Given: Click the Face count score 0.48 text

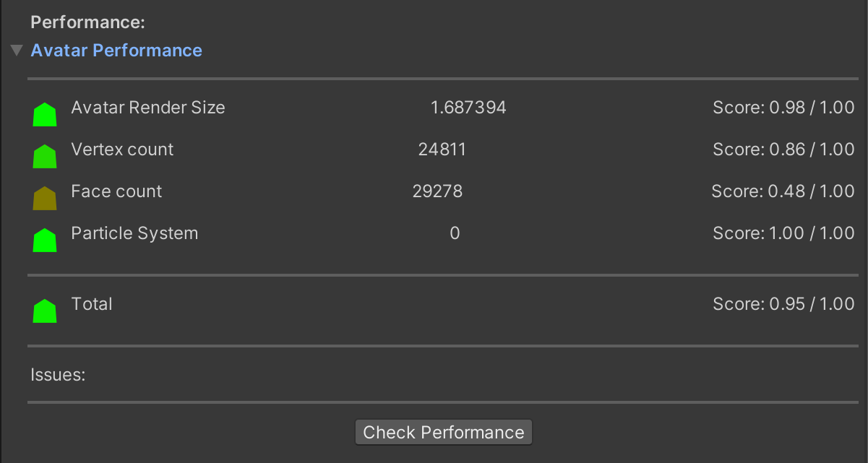Looking at the screenshot, I should (783, 191).
